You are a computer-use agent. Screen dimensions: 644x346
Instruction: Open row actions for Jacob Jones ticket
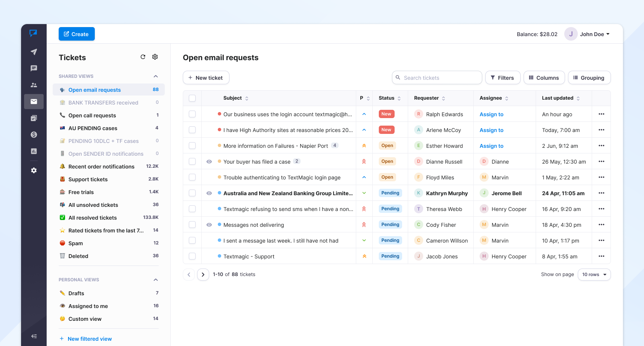tap(601, 256)
